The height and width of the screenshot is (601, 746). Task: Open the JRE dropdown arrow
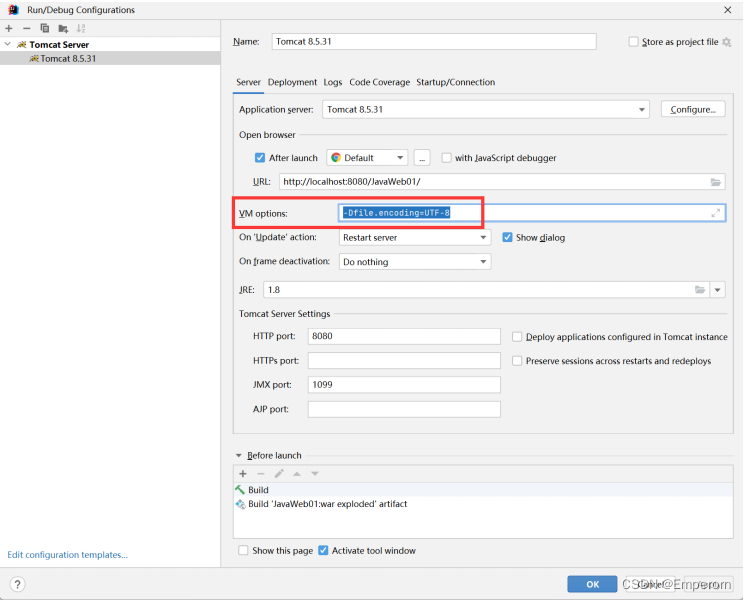[x=717, y=289]
